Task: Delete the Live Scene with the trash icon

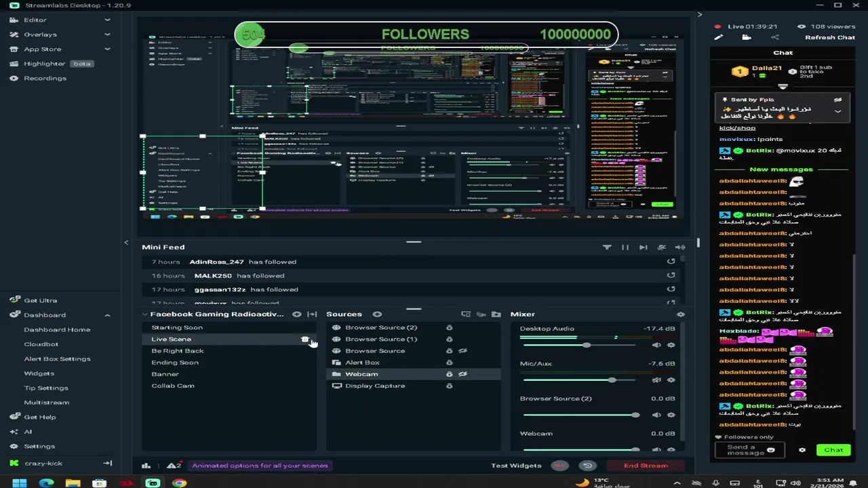Action: pos(304,340)
